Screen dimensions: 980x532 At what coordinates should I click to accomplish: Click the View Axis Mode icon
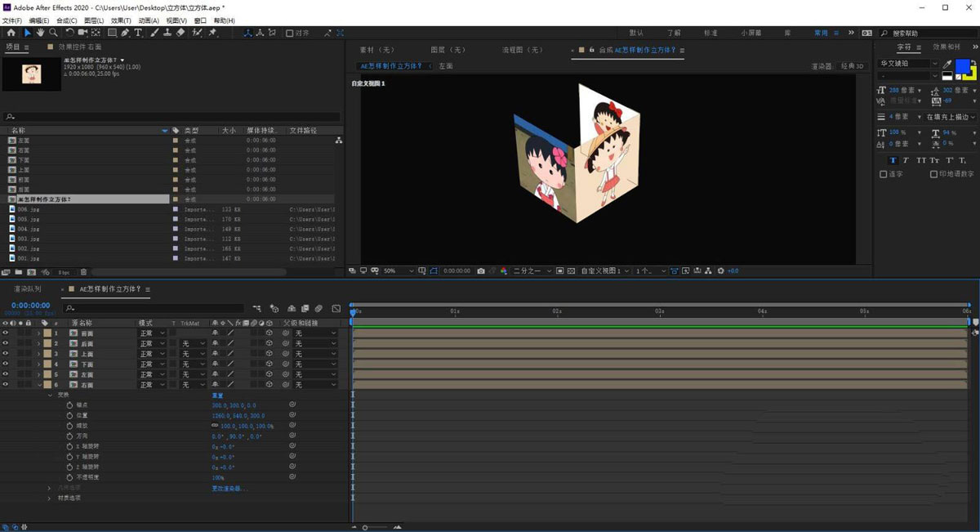274,33
